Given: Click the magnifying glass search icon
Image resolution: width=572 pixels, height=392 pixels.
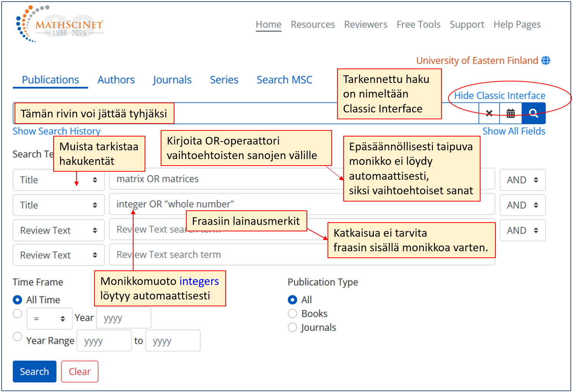Looking at the screenshot, I should pyautogui.click(x=534, y=113).
